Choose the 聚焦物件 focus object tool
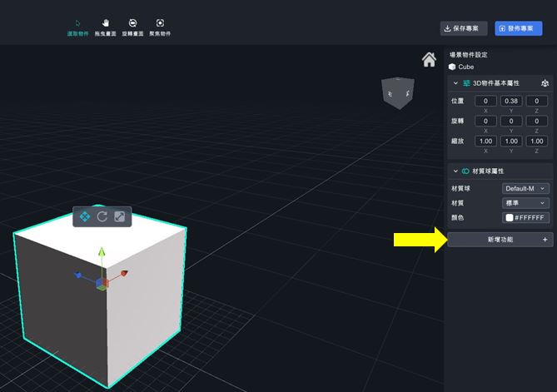This screenshot has width=557, height=392. coord(160,28)
